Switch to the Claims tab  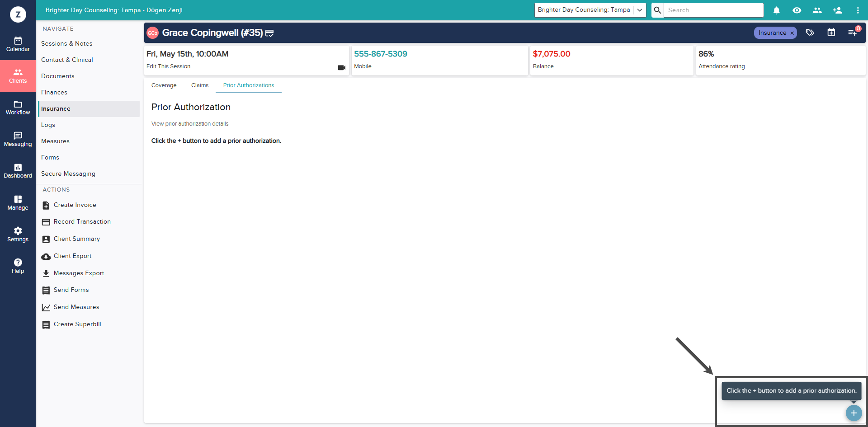coord(200,85)
